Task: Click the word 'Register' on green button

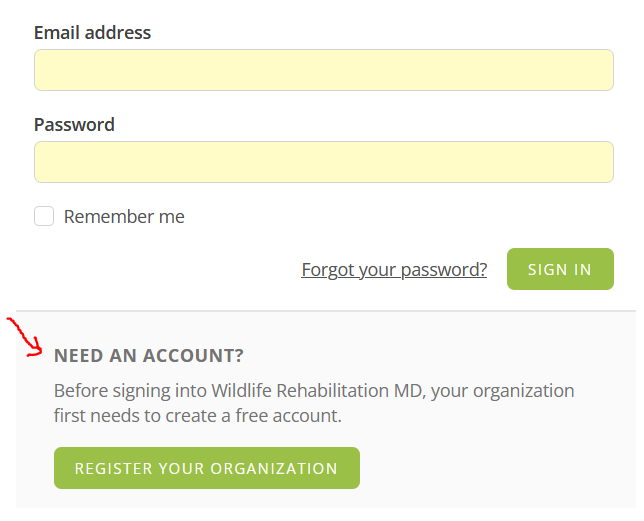Action: pyautogui.click(x=114, y=468)
